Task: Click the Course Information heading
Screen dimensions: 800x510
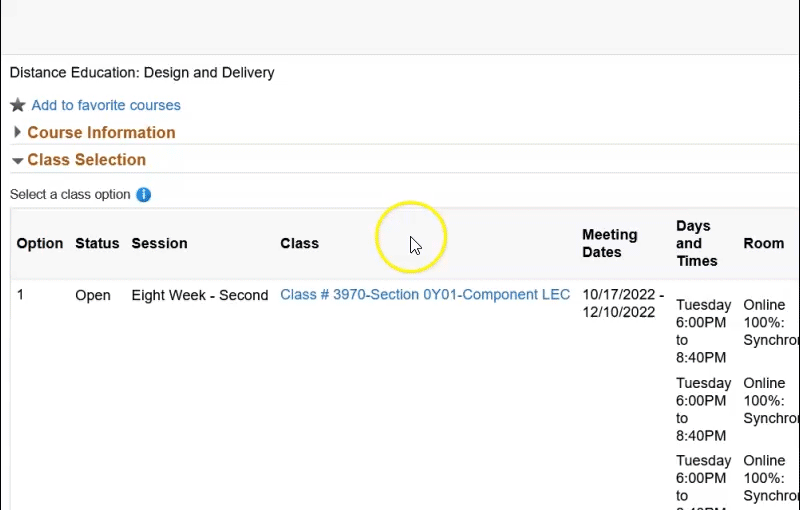Action: pos(101,132)
